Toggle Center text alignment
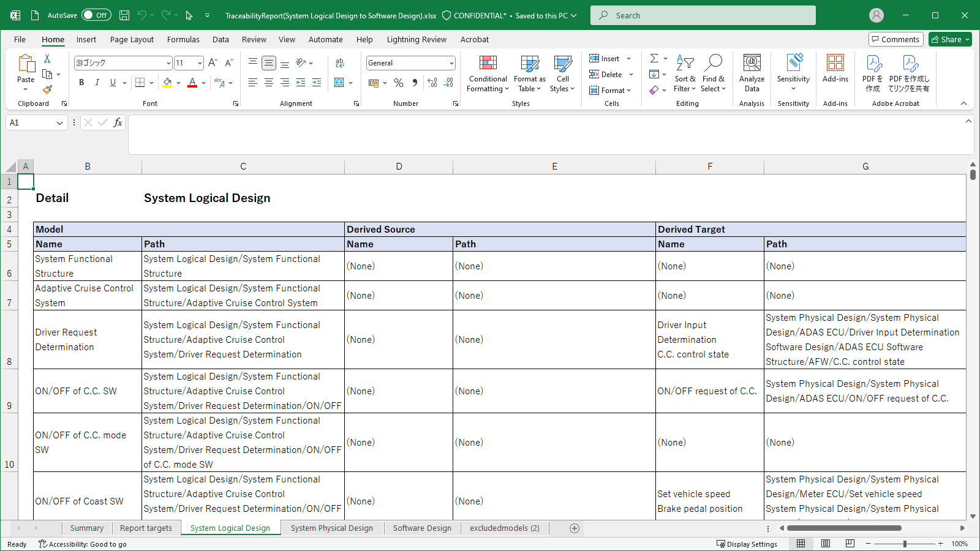 tap(269, 82)
